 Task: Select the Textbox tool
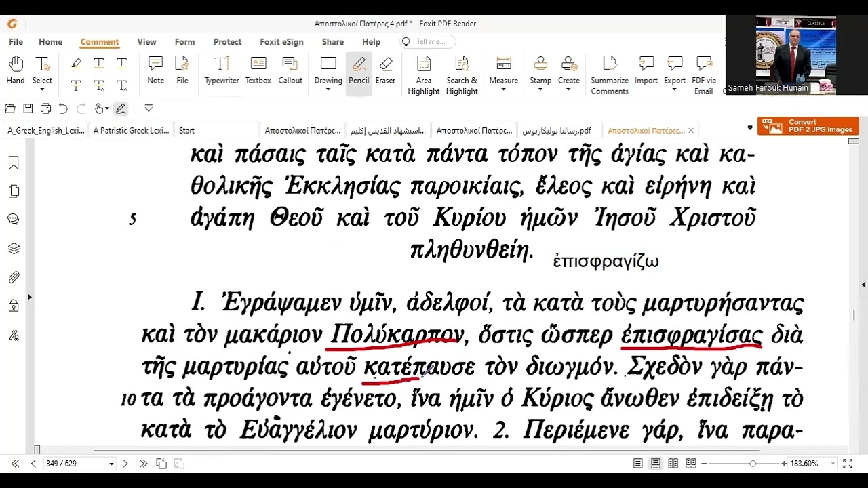(x=258, y=70)
